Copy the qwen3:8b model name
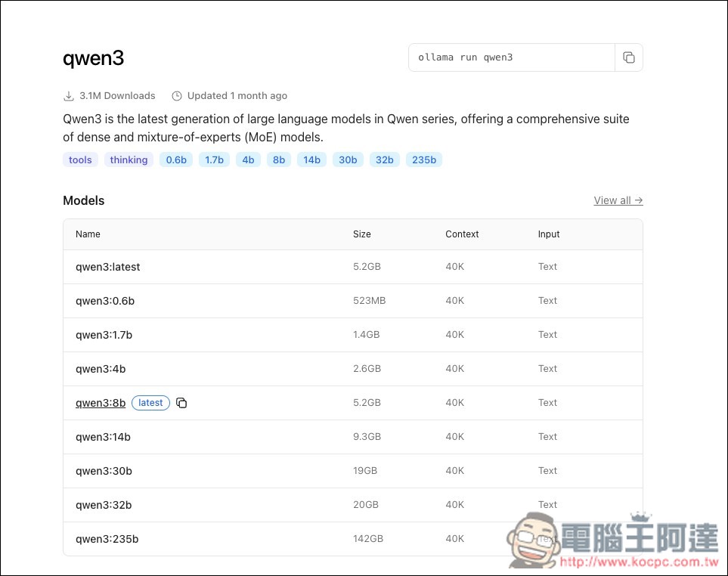 [181, 403]
